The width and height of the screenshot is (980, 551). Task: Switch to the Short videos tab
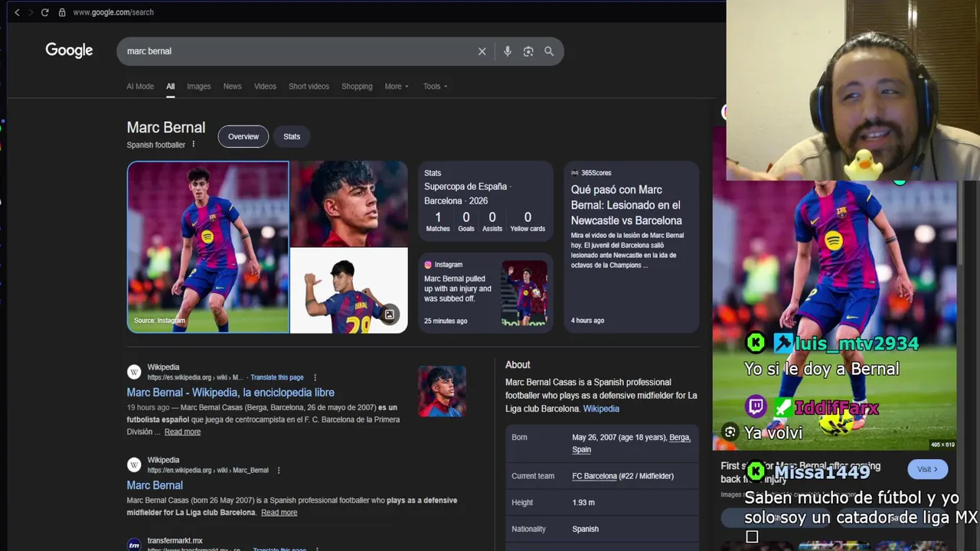click(309, 86)
